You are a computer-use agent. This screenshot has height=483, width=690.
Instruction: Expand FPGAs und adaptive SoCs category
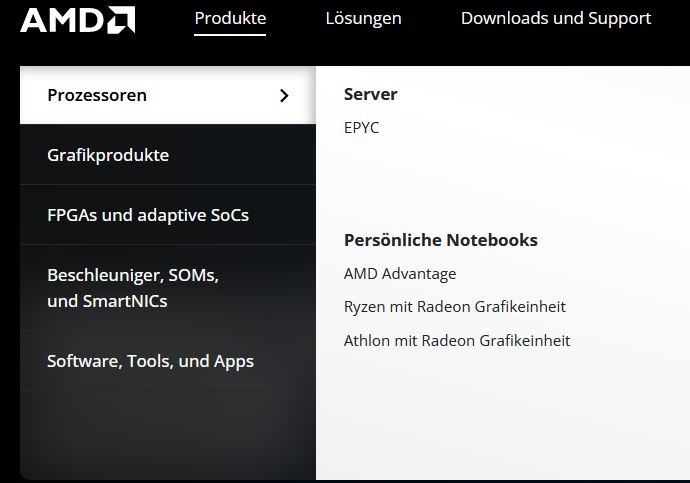168,215
